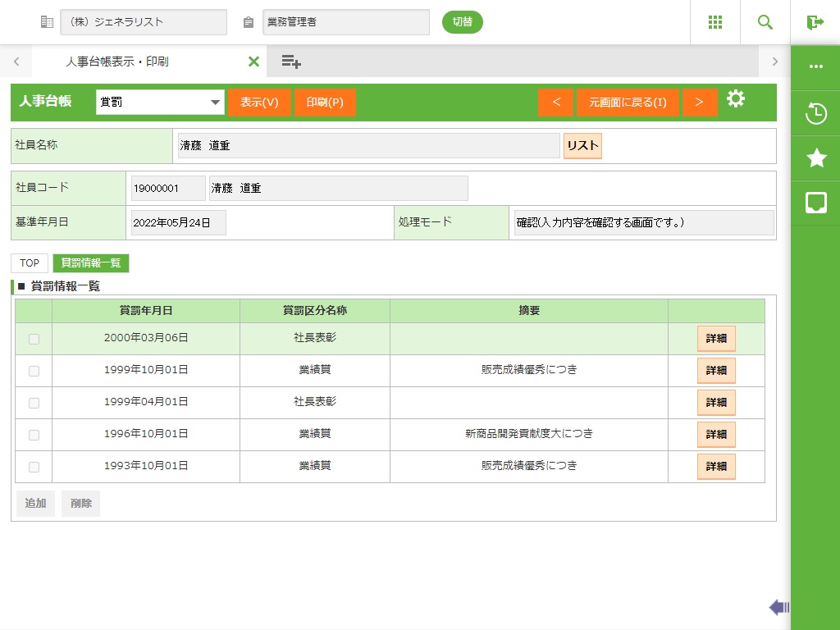Open the settings gear icon
Screen dimensions: 840x630
point(736,100)
